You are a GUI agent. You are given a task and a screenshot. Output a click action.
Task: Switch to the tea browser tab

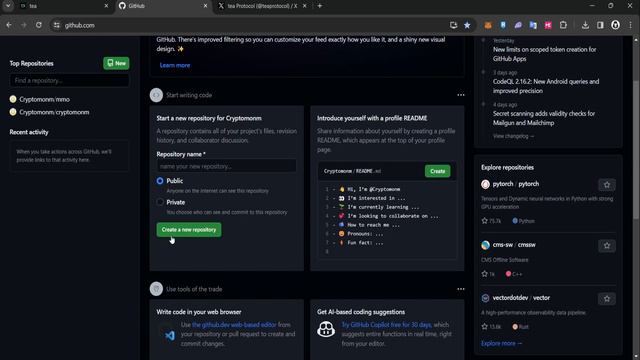[x=63, y=6]
